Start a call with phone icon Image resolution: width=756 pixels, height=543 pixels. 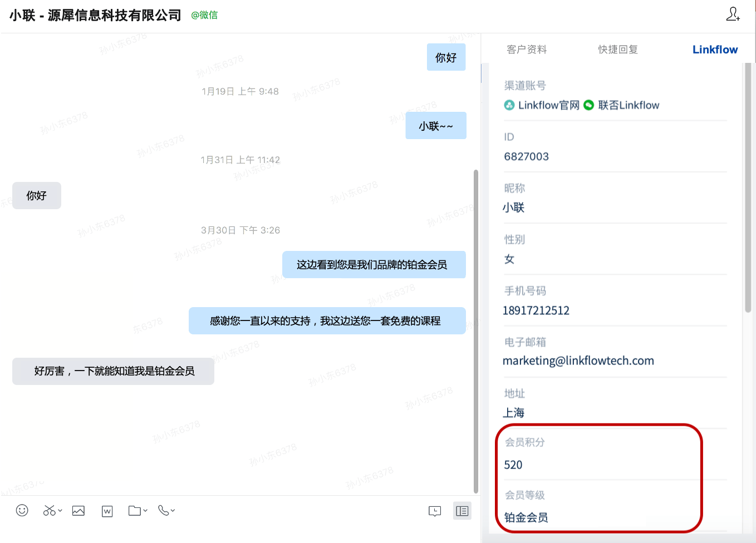pyautogui.click(x=163, y=510)
